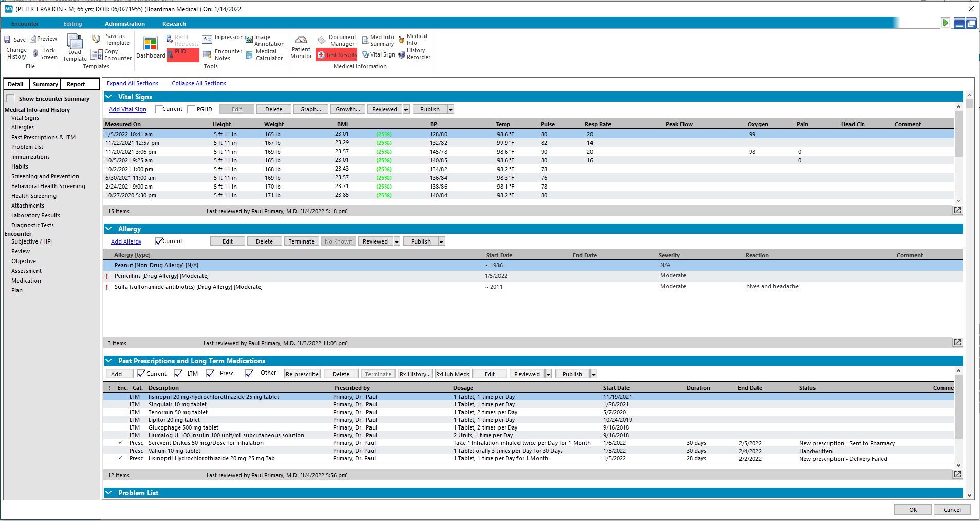Expand the Problem List section chevron
The image size is (980, 521).
point(109,493)
